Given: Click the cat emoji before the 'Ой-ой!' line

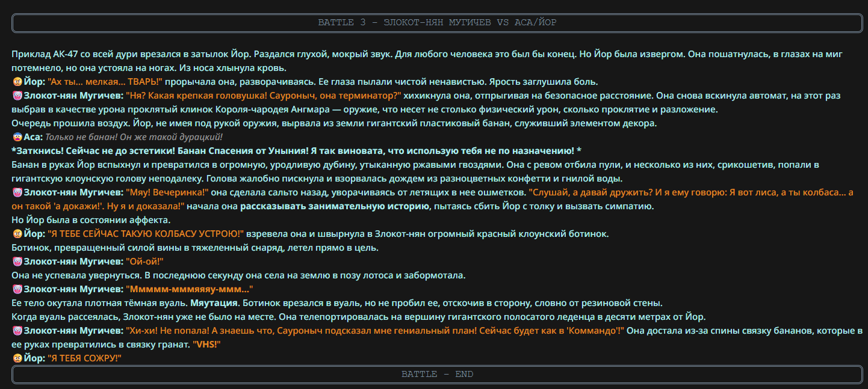Looking at the screenshot, I should click(x=17, y=262).
